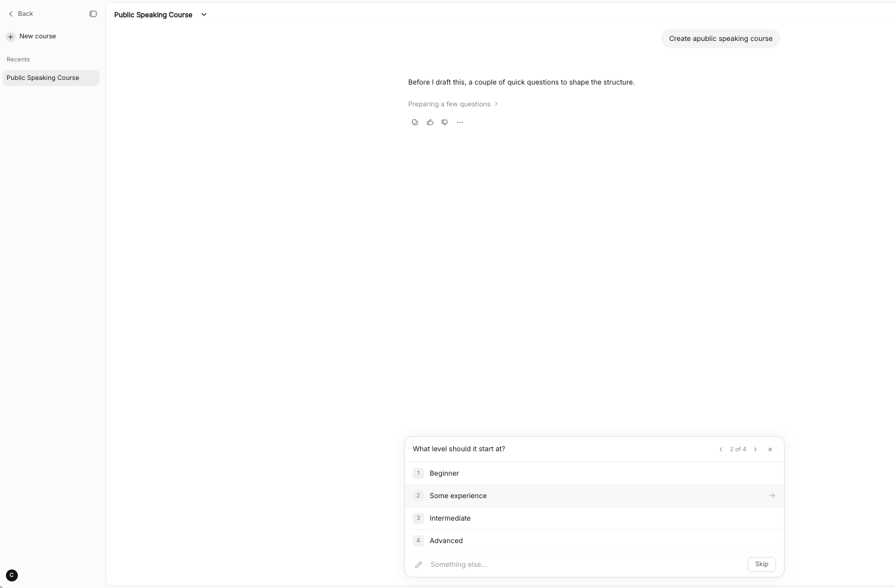Click the Recents section label
895x588 pixels.
coord(18,59)
